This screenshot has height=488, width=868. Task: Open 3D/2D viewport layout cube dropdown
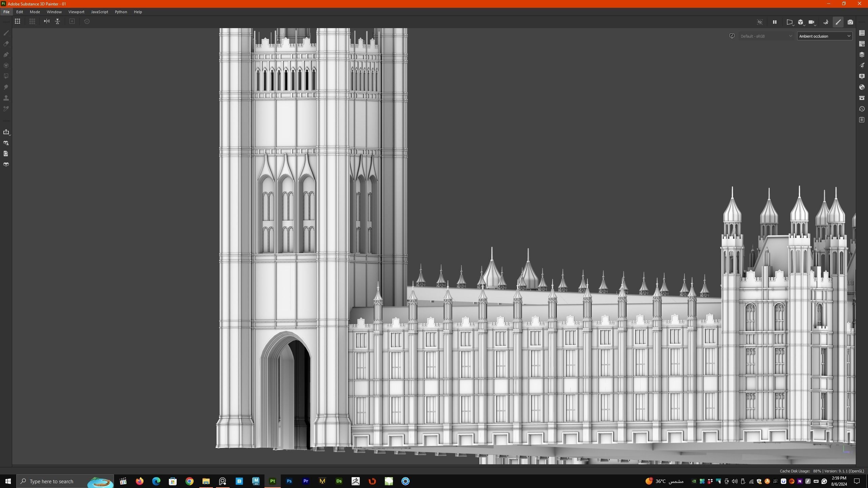click(x=801, y=22)
